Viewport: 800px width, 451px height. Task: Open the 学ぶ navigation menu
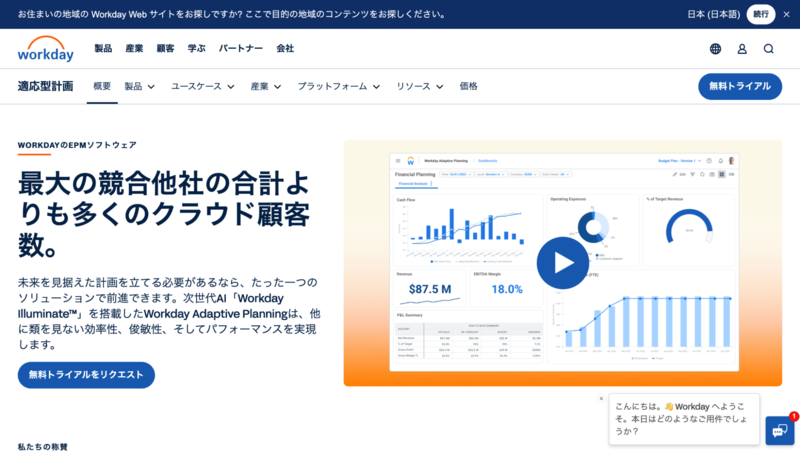pyautogui.click(x=196, y=48)
